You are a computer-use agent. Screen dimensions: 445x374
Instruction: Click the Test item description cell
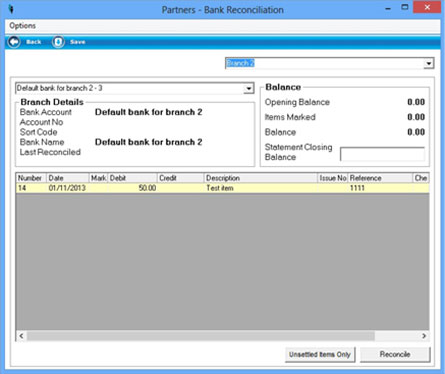tap(261, 188)
